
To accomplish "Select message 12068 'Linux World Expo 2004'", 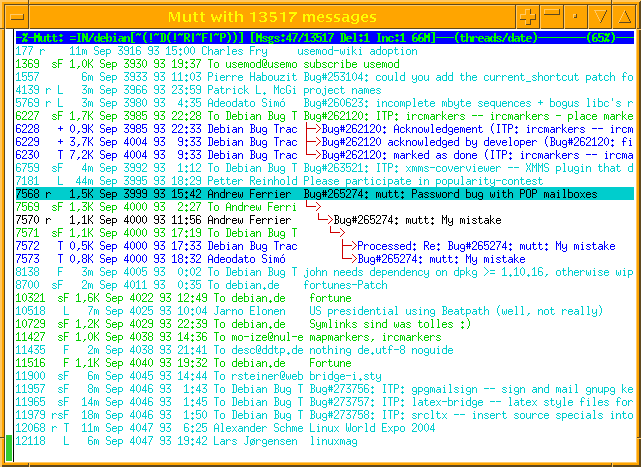I will tap(325, 429).
